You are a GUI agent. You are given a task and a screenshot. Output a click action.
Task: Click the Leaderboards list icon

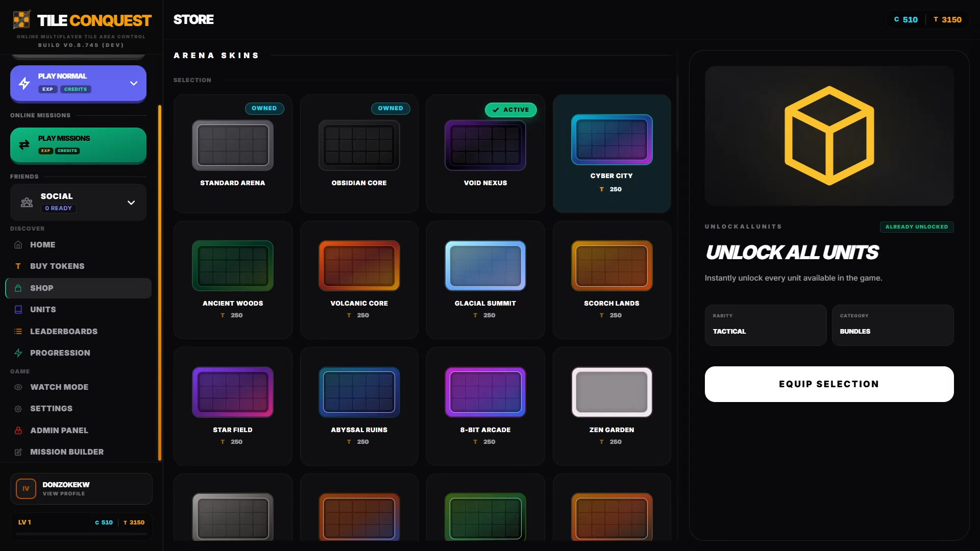click(x=18, y=332)
